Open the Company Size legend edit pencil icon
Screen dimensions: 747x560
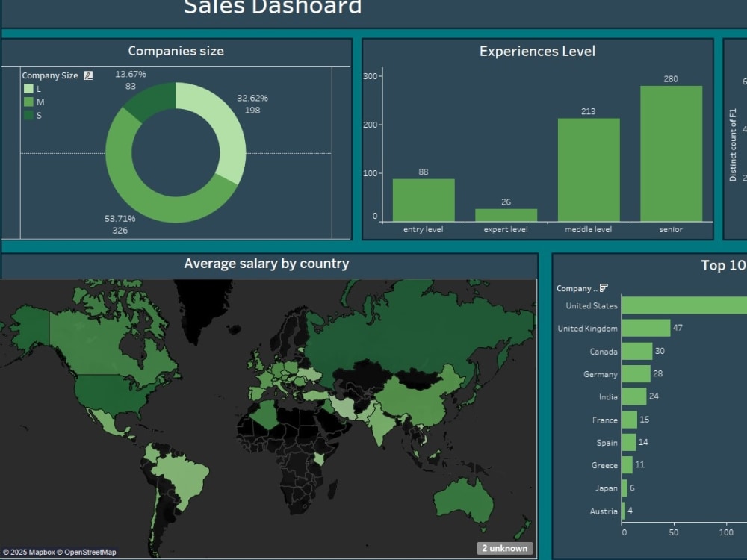90,75
